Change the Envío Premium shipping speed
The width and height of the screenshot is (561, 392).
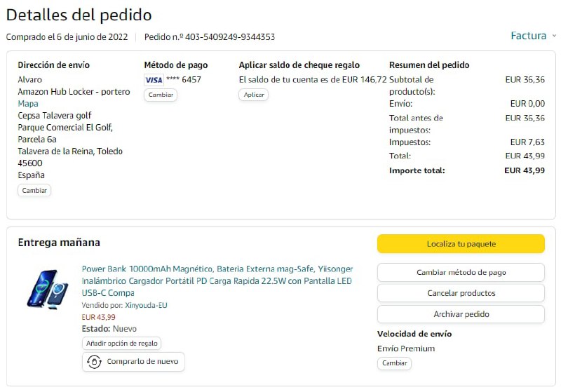tap(394, 363)
